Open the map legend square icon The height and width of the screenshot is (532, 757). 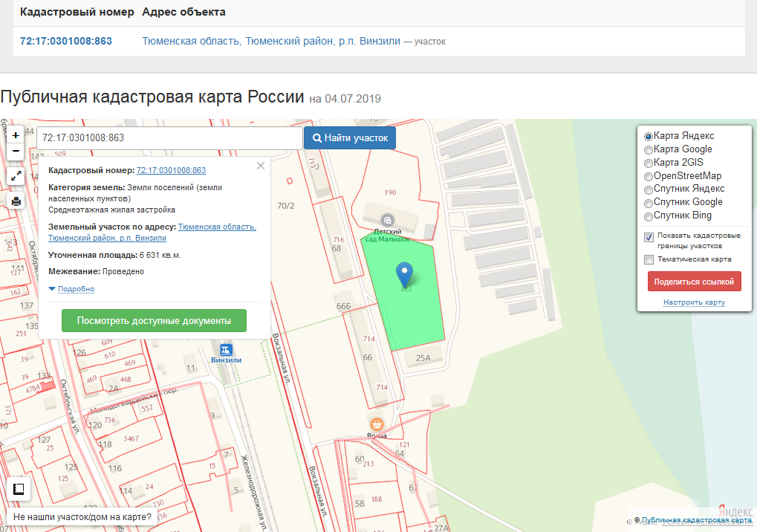pos(19,489)
